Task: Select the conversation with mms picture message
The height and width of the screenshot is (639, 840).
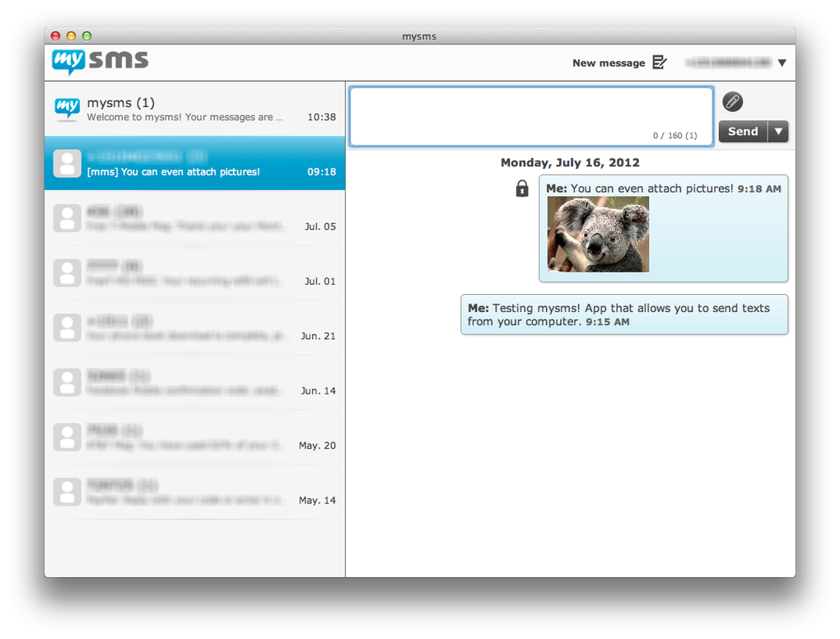Action: pyautogui.click(x=195, y=163)
